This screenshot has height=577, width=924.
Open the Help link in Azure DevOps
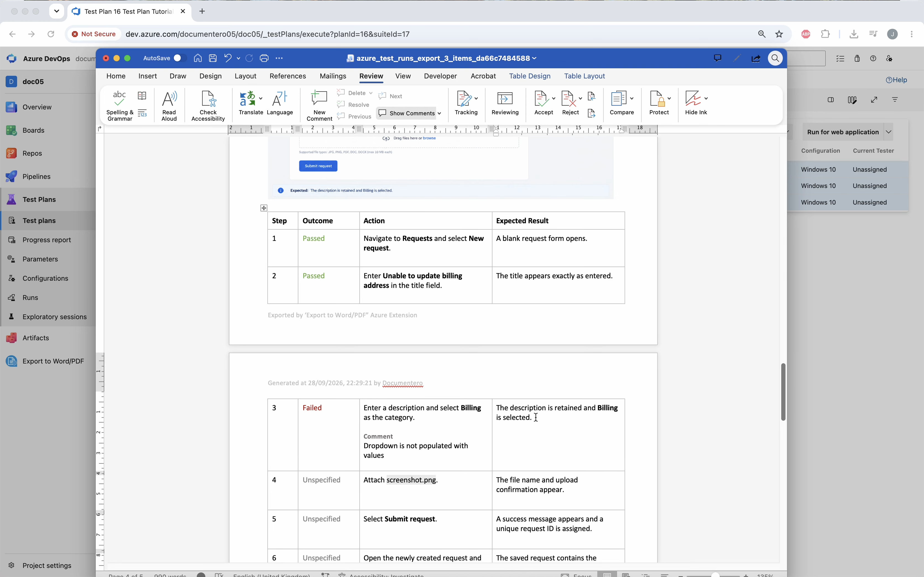[x=896, y=80]
